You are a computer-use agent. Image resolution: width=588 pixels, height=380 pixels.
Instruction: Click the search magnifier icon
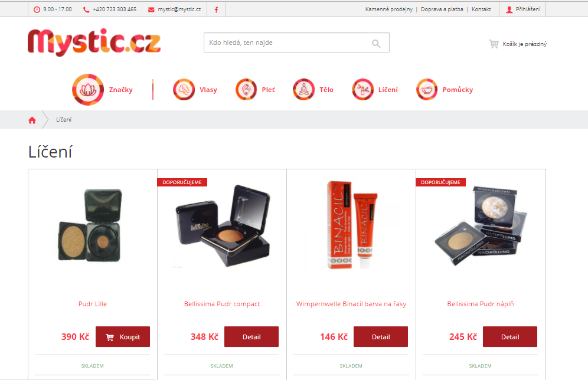376,44
